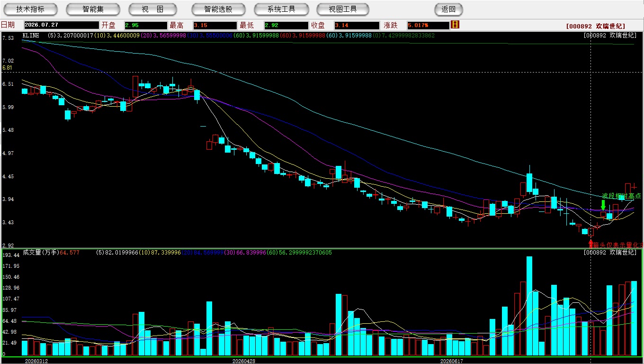Click the 128.96 volume axis label
This screenshot has height=364, width=644.
[11, 288]
